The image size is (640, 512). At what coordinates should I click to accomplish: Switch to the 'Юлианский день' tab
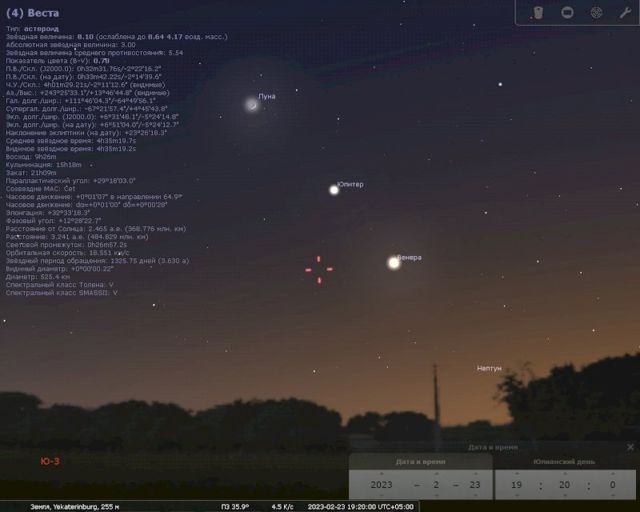pyautogui.click(x=565, y=462)
